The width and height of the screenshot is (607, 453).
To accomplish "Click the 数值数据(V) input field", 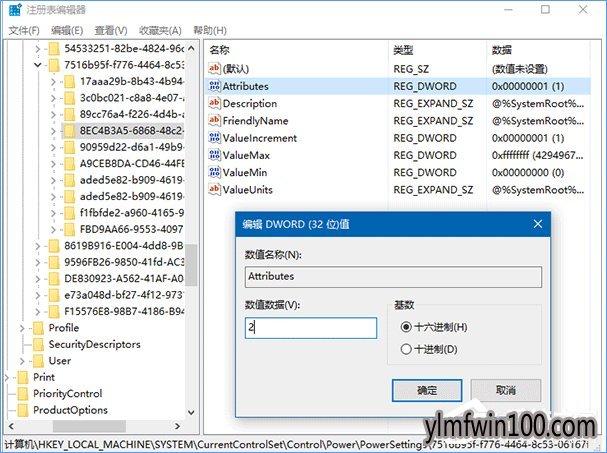I will point(311,328).
